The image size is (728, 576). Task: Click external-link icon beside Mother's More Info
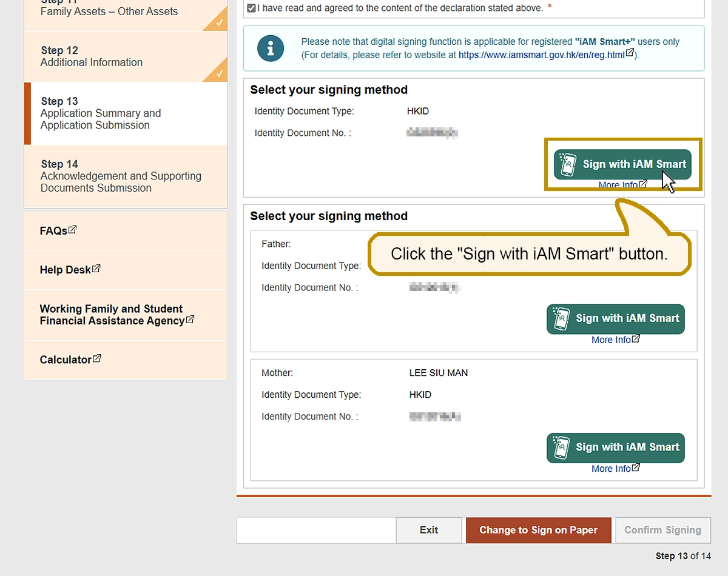636,467
